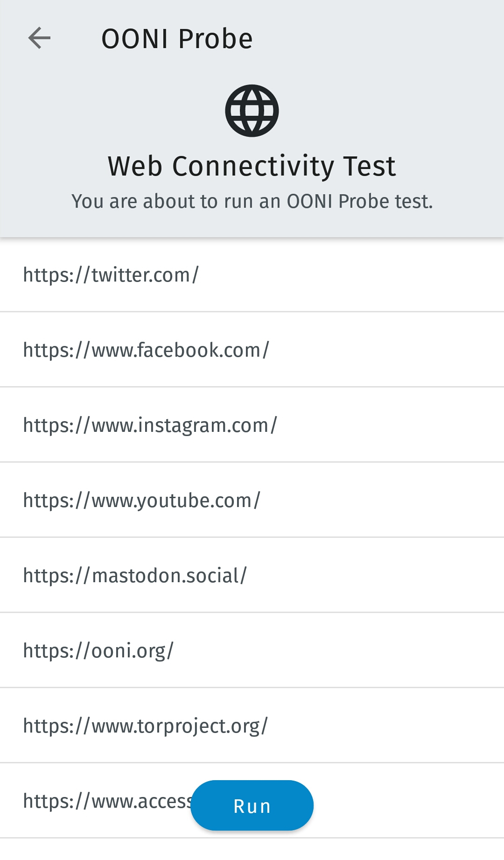The image size is (504, 860).
Task: Pick the www.torproject.org URL item
Action: click(146, 726)
